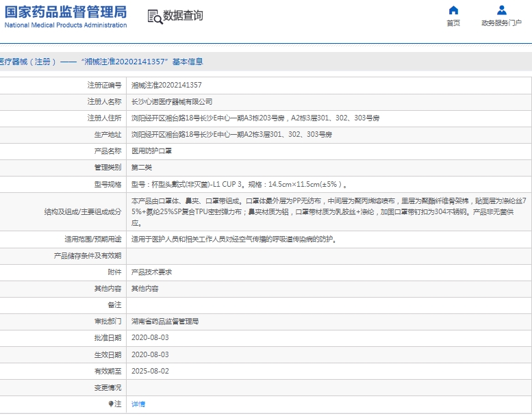Click the 注册证编号 label
Screen dimensions: 532x416
[104, 85]
